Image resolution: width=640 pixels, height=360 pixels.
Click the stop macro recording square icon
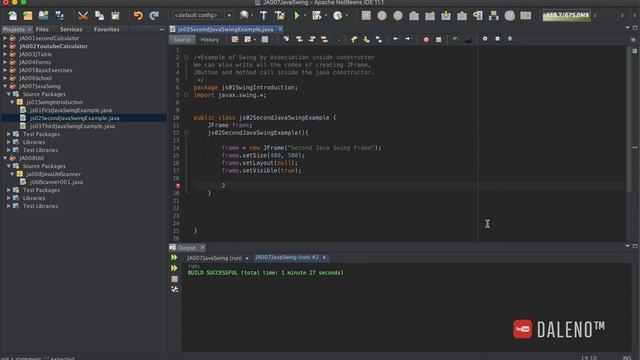pyautogui.click(x=438, y=40)
